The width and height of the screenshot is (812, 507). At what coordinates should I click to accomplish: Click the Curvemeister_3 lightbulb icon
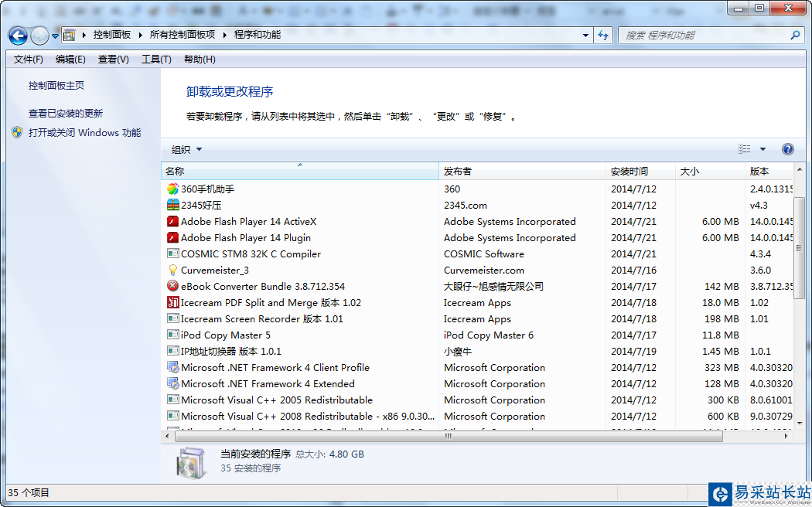tap(173, 270)
